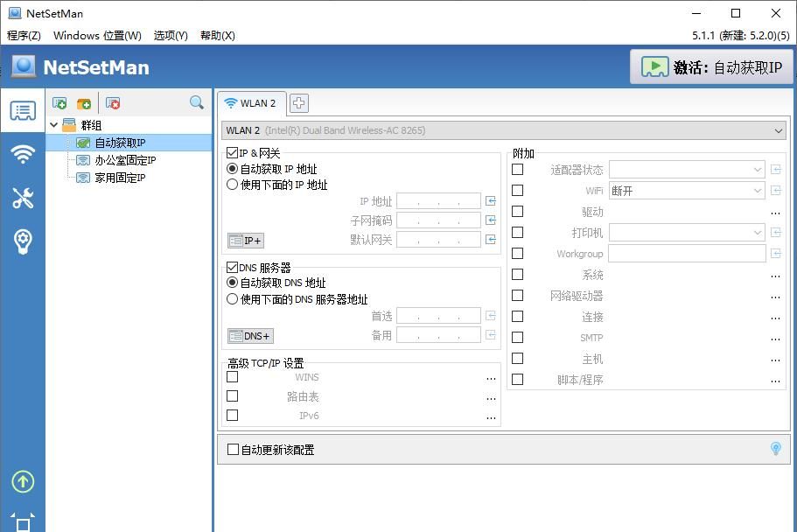Select 使用下面的 DNS 服务器地址 radio button
This screenshot has width=797, height=532.
(233, 298)
